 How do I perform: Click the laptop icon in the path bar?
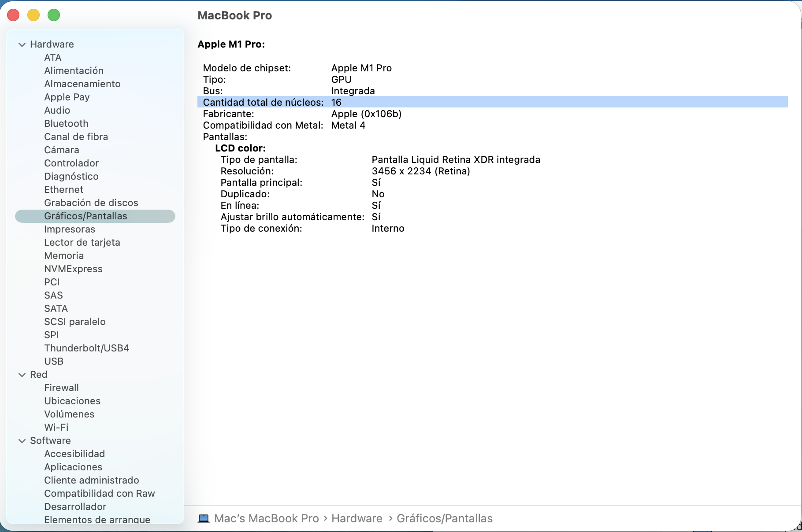(204, 518)
